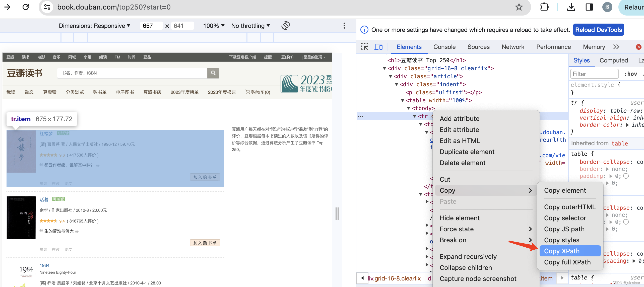Open the extensions puzzle icon

pos(544,7)
